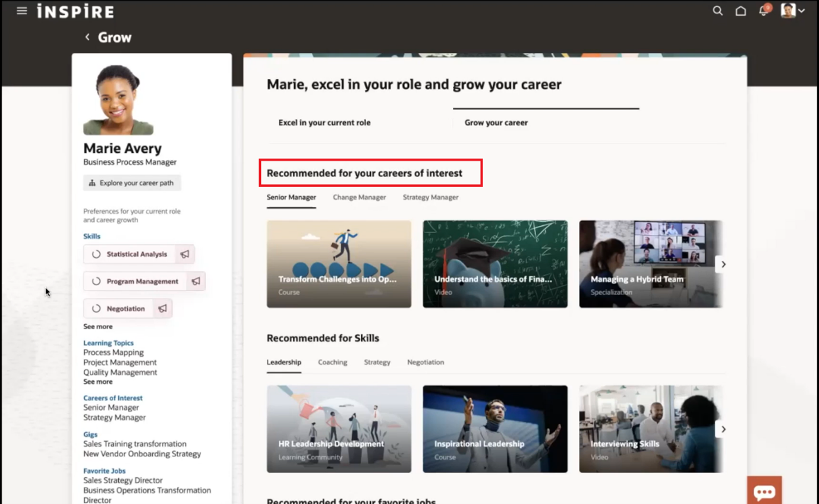Open the hamburger navigation menu
819x504 pixels.
click(x=21, y=10)
